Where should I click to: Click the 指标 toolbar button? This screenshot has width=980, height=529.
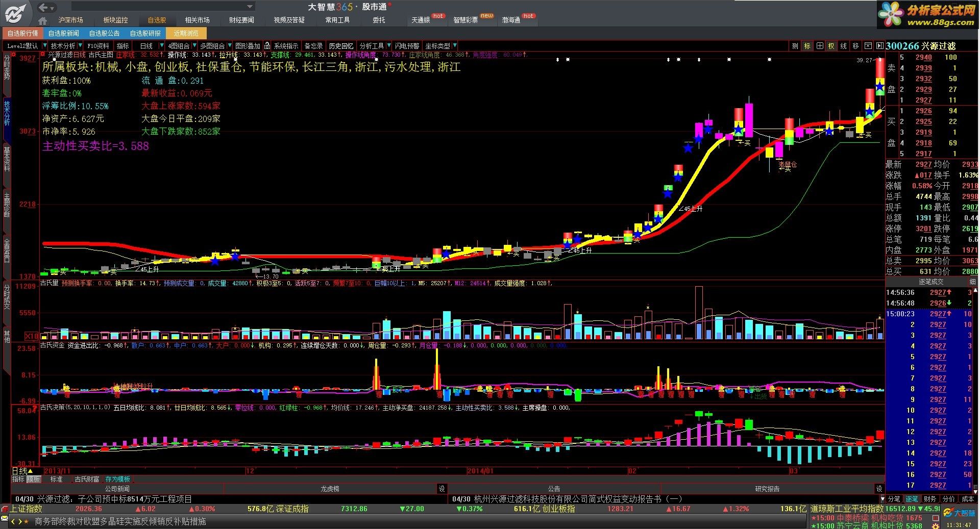pos(123,46)
